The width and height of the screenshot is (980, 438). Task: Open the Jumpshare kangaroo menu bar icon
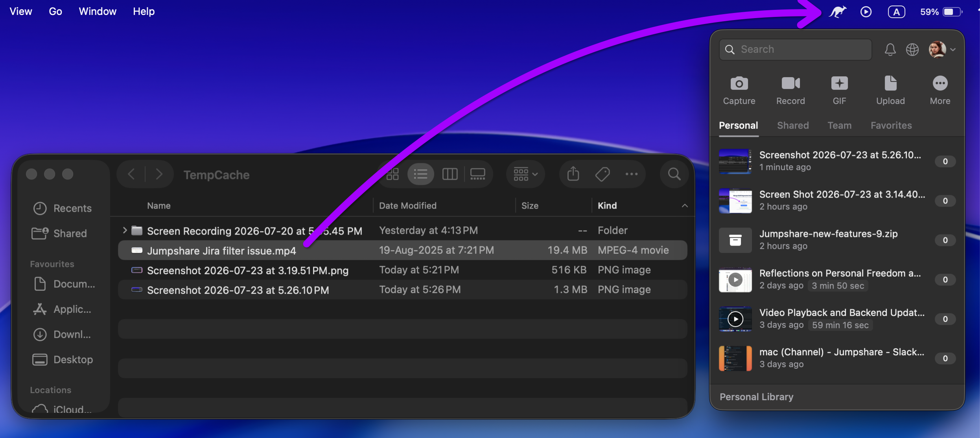838,12
